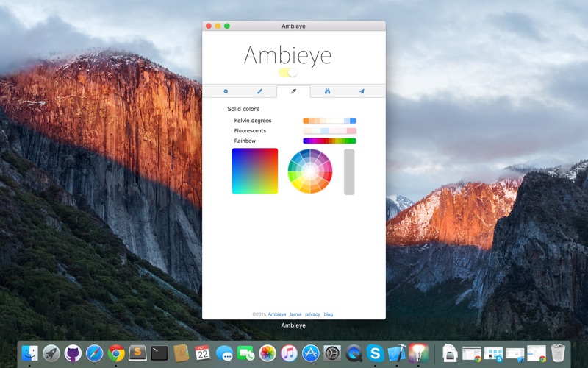Open Launchpad rocket icon in dock
The width and height of the screenshot is (588, 368).
[x=51, y=353]
